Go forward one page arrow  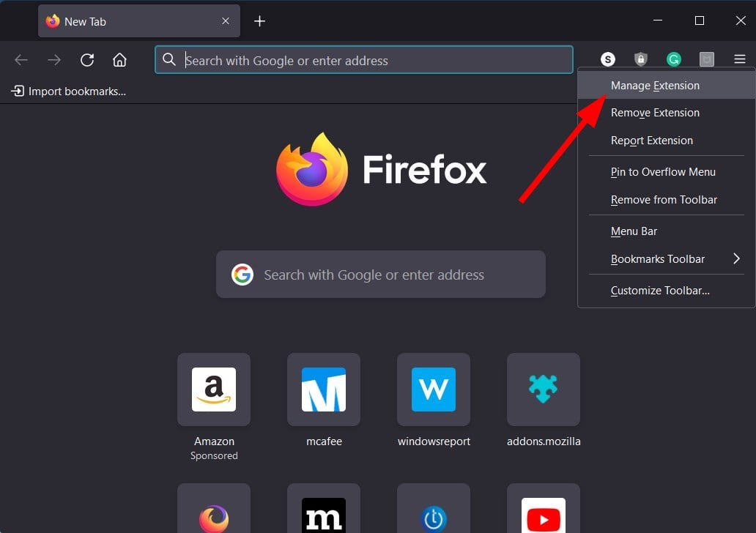54,60
